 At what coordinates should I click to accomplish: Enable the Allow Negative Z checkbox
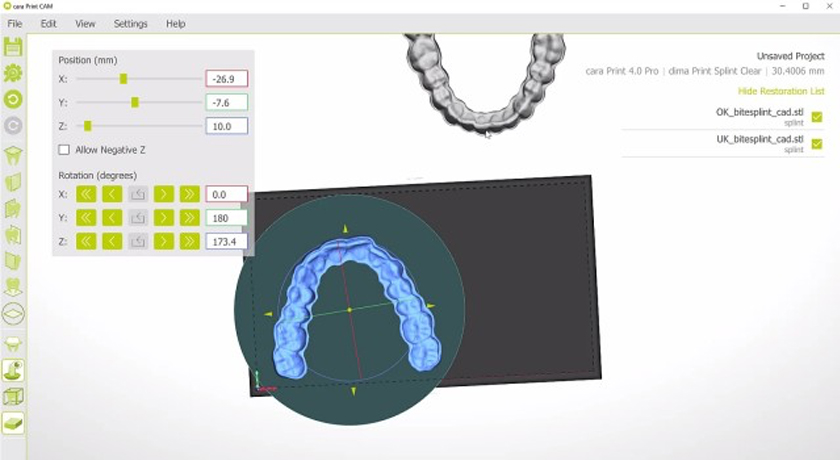click(x=65, y=150)
